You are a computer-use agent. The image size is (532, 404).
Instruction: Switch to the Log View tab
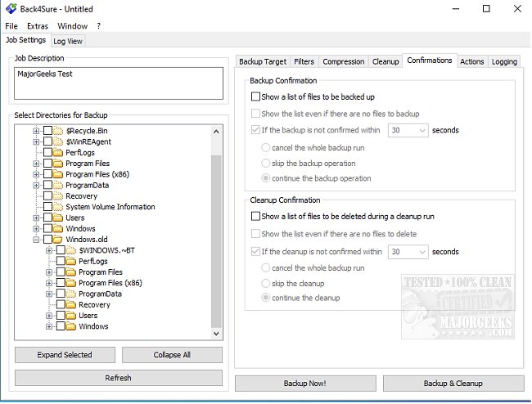pos(68,42)
